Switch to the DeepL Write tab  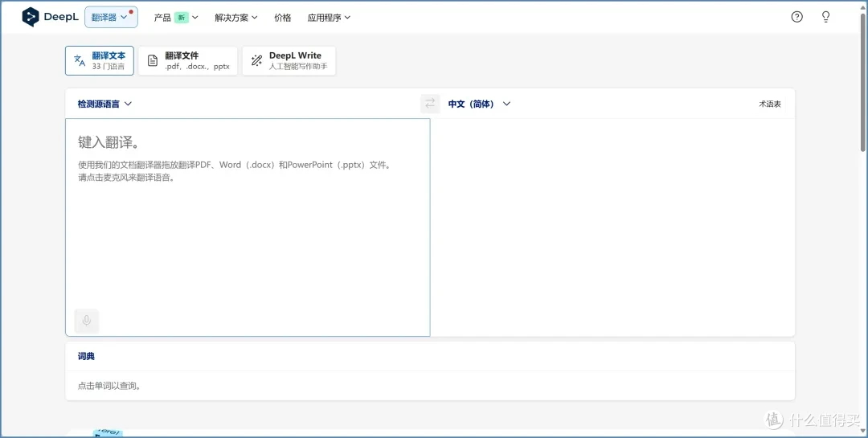[289, 61]
